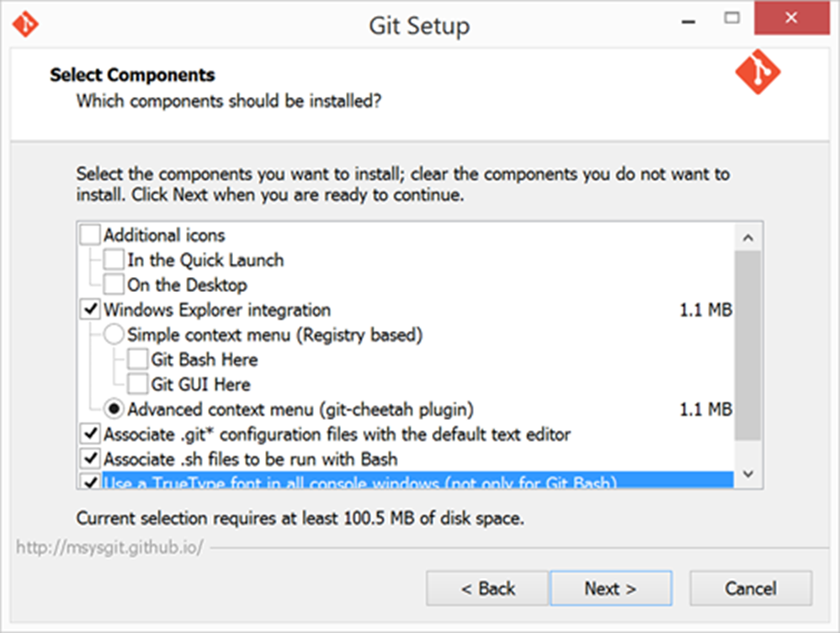Image resolution: width=840 pixels, height=633 pixels.
Task: Go back with the Back button
Action: click(x=487, y=588)
